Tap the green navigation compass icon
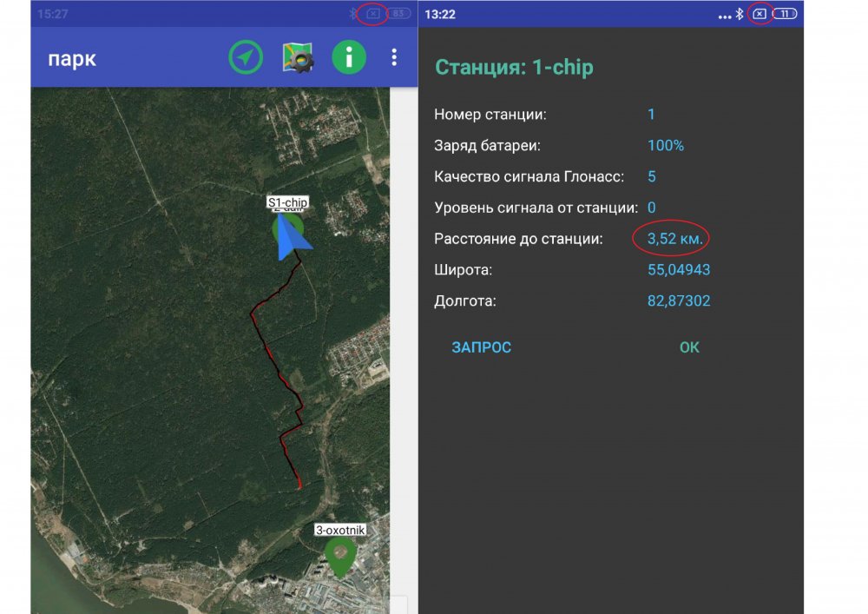 246,57
